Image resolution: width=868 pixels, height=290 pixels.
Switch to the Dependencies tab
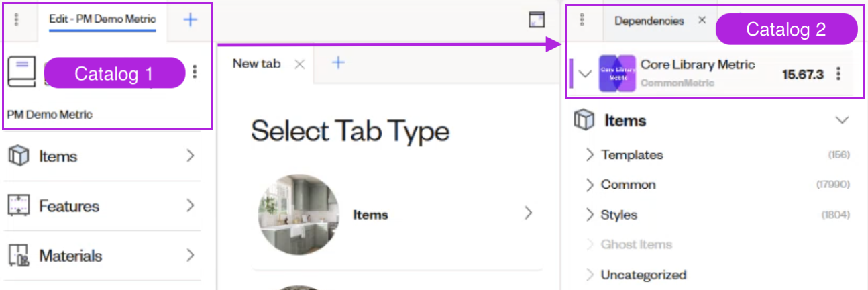pyautogui.click(x=649, y=21)
